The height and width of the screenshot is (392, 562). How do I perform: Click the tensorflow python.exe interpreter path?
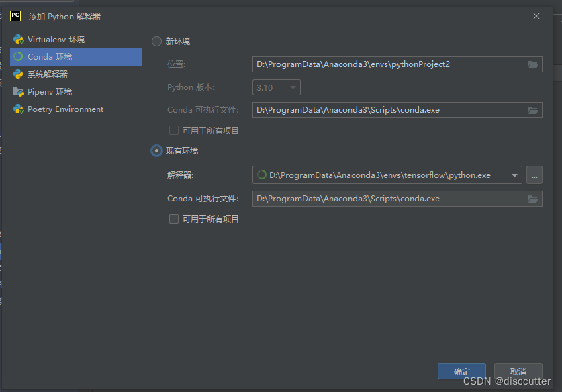(x=380, y=175)
